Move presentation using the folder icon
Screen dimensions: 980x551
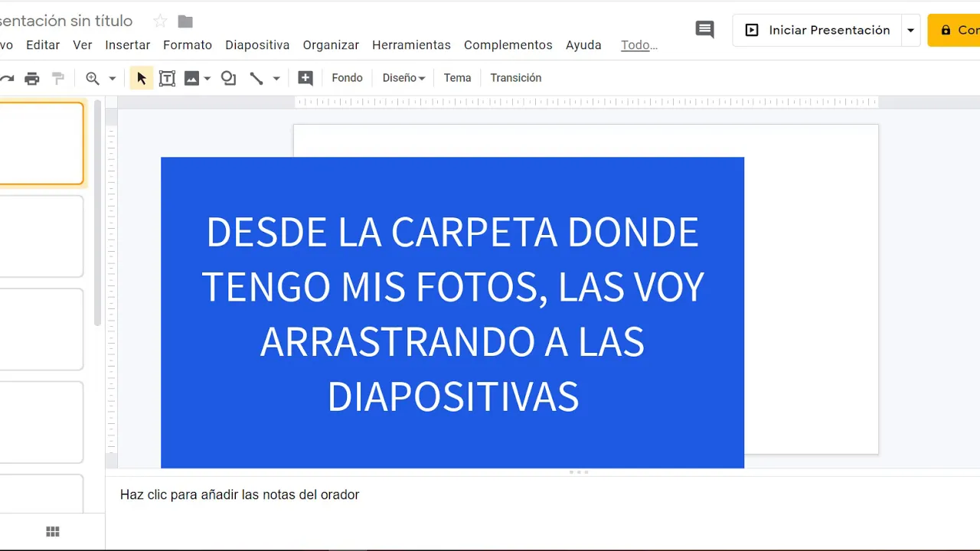click(x=185, y=21)
